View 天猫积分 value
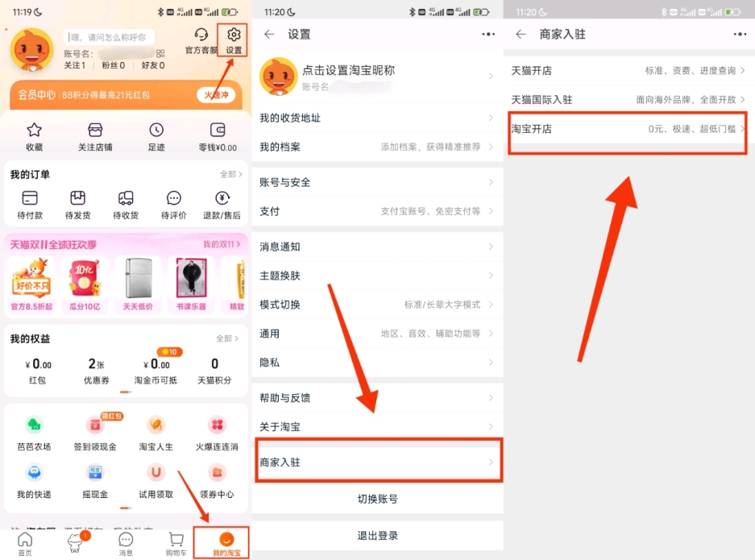 point(215,371)
